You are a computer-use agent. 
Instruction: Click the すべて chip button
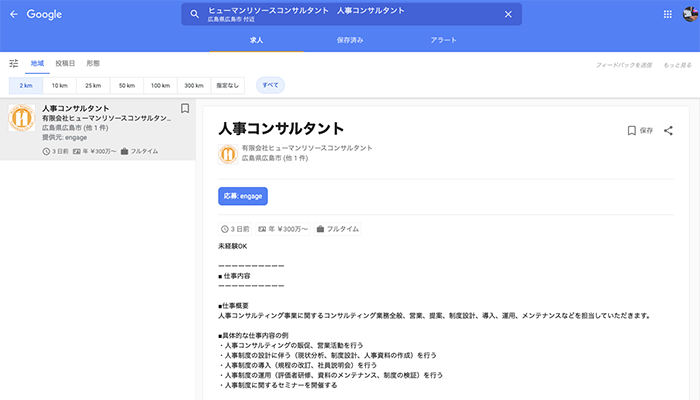270,85
